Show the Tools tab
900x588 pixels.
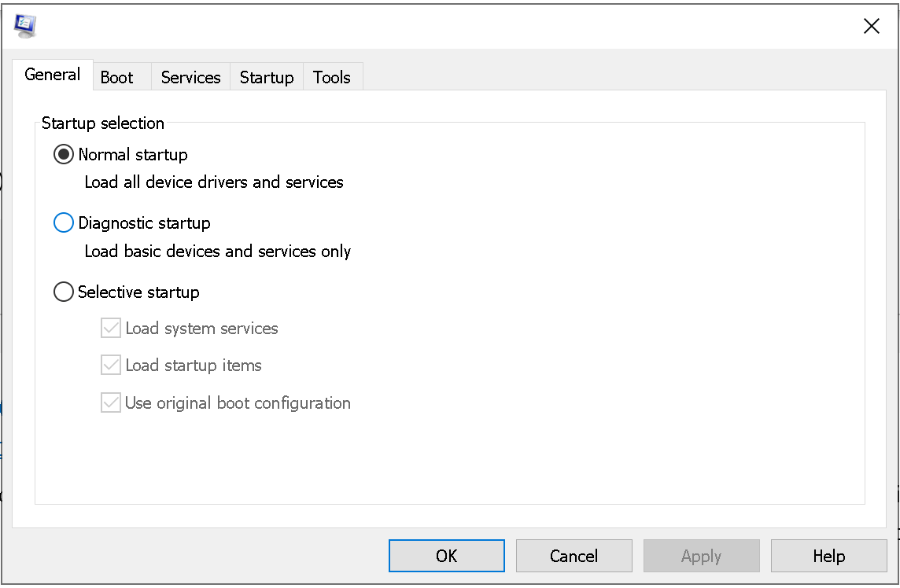331,77
